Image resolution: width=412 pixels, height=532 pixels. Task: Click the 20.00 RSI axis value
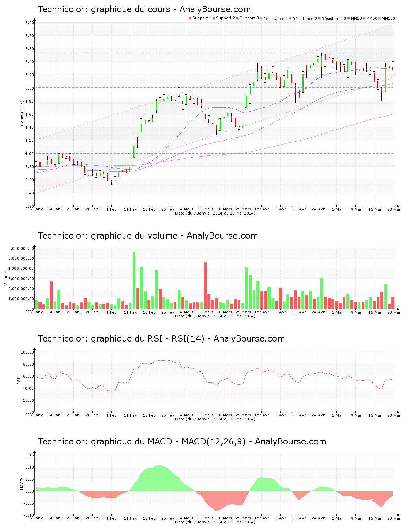coord(28,400)
